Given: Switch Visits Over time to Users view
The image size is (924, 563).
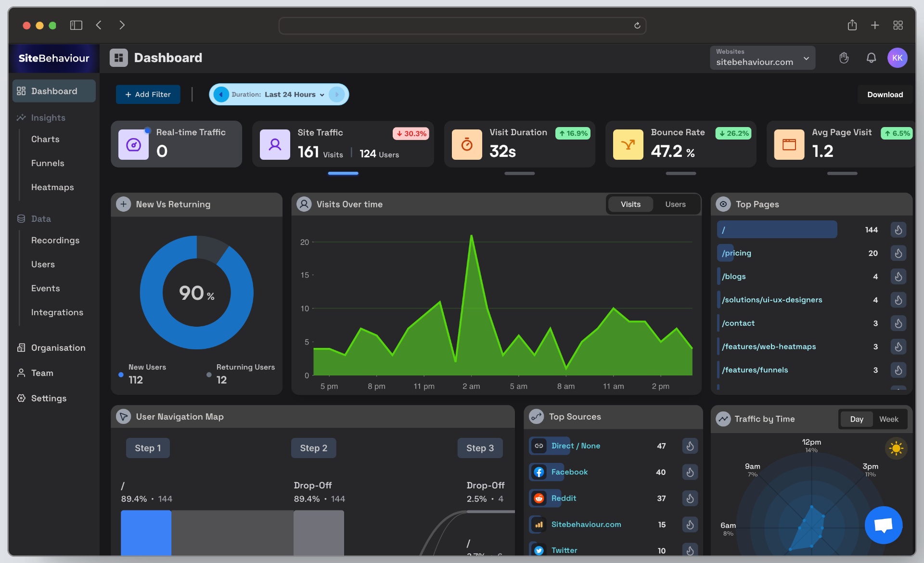Looking at the screenshot, I should [x=675, y=204].
